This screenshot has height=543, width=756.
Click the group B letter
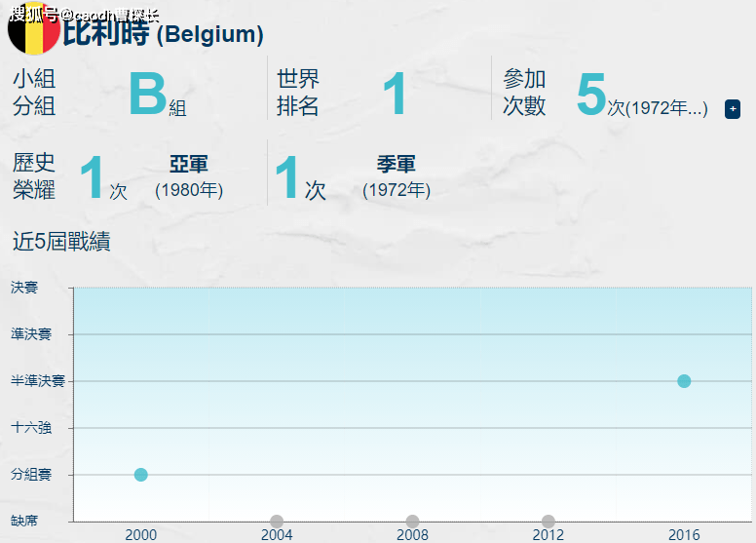[x=147, y=94]
